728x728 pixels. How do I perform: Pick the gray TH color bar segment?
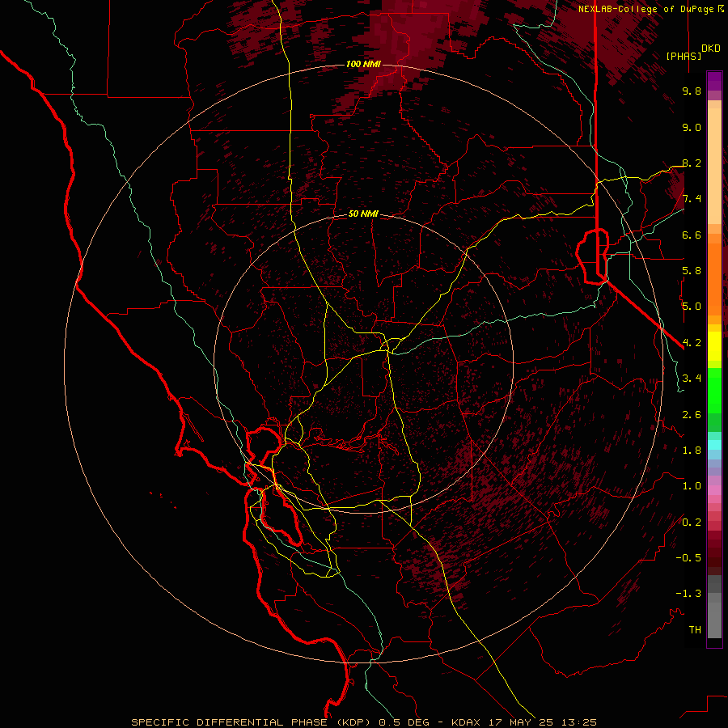(714, 620)
